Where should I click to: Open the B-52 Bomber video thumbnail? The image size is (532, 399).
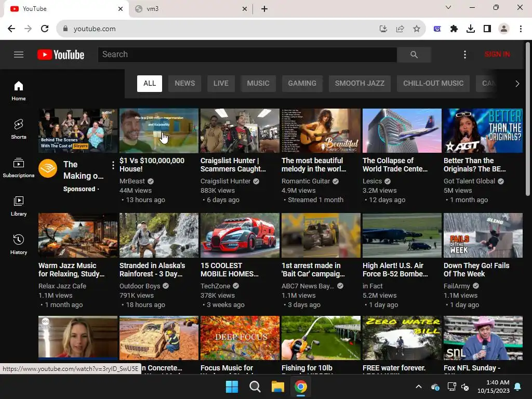pos(402,235)
